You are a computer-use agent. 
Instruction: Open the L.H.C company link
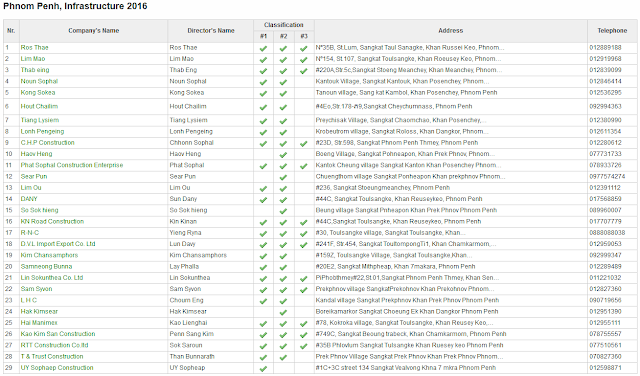click(x=29, y=300)
